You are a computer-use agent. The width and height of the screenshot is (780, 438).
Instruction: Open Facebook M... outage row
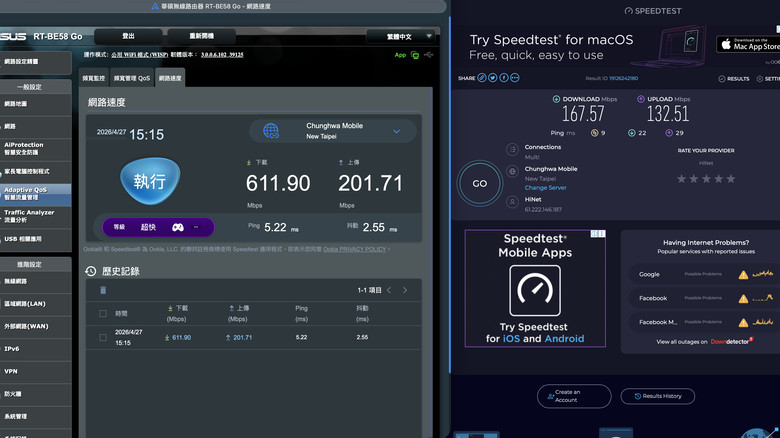(x=703, y=322)
